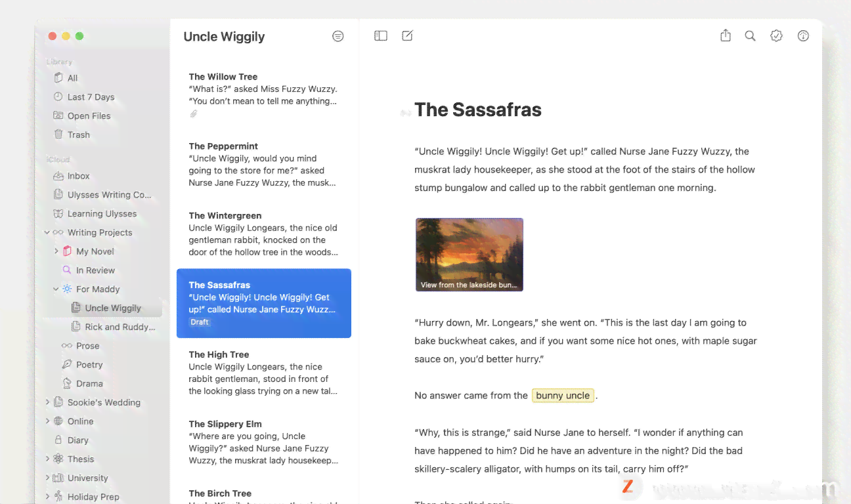The width and height of the screenshot is (851, 504).
Task: Open the revision check badge icon
Action: click(777, 36)
